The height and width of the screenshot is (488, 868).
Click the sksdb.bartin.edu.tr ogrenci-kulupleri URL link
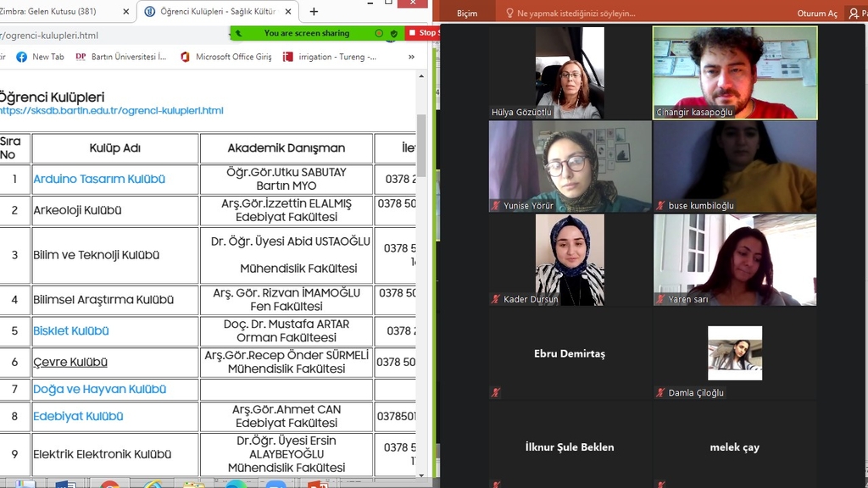(111, 110)
